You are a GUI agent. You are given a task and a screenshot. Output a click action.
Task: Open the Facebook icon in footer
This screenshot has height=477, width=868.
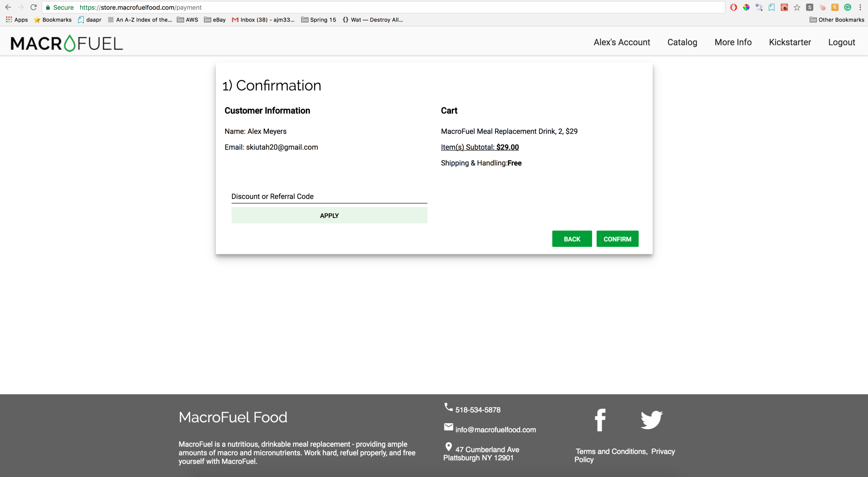[600, 420]
